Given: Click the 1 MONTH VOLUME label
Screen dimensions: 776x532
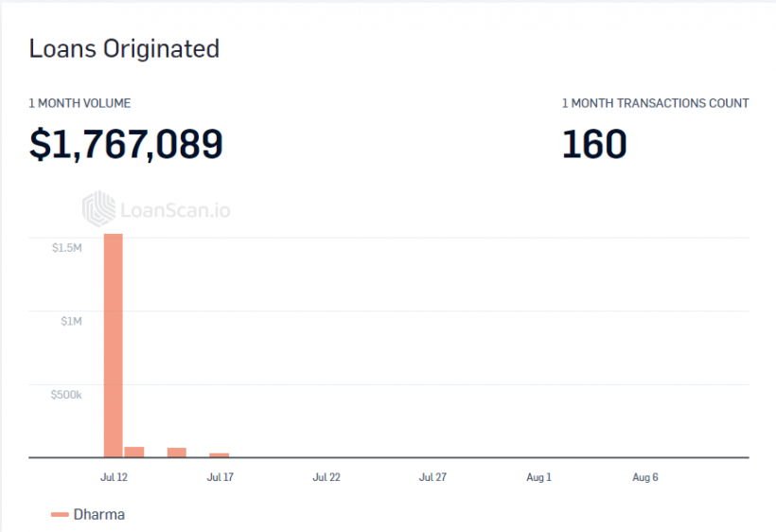Looking at the screenshot, I should (x=79, y=103).
